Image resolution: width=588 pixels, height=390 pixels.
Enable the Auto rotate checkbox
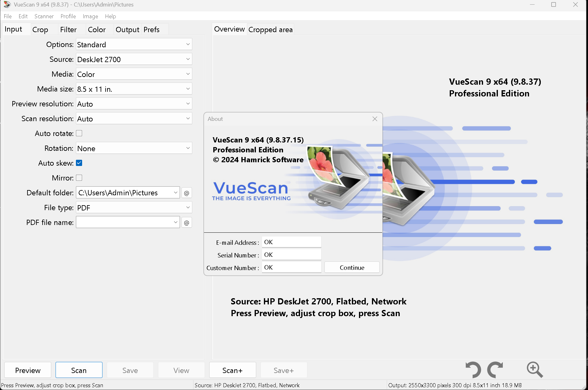point(79,133)
